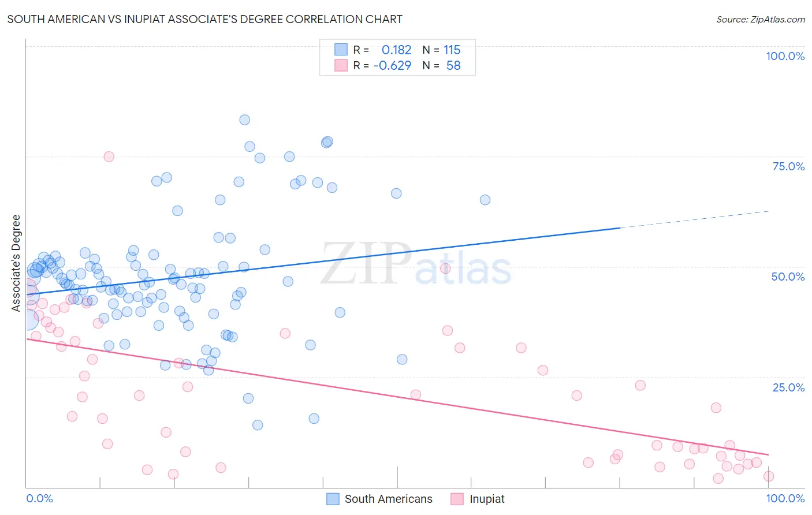This screenshot has height=515, width=812.
Task: Click the blue R = 0.182 swatch
Action: click(x=341, y=50)
